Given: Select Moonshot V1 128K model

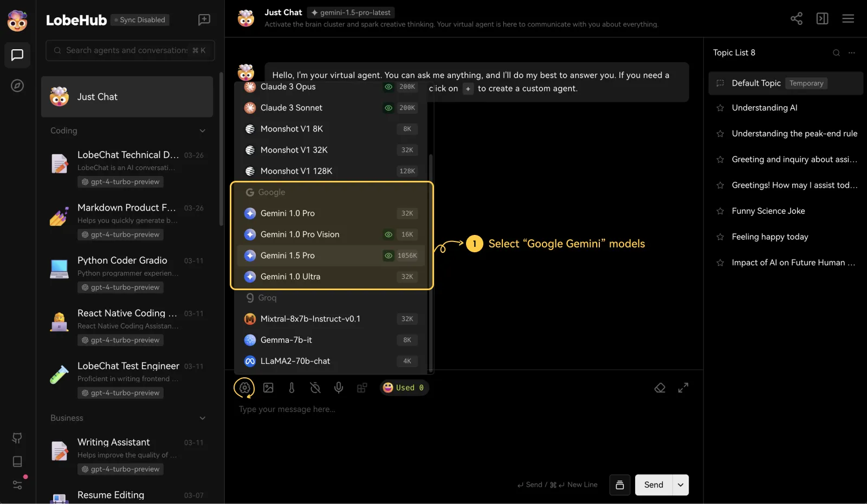Looking at the screenshot, I should point(331,171).
